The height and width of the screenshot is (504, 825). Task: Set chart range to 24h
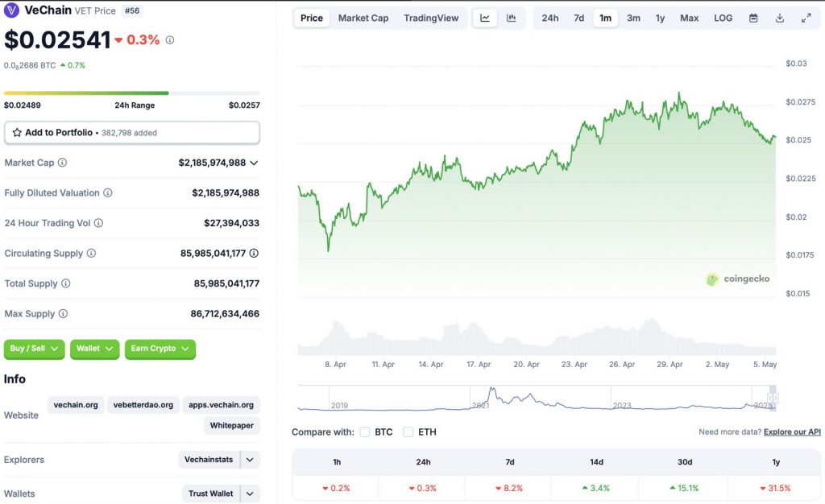550,18
